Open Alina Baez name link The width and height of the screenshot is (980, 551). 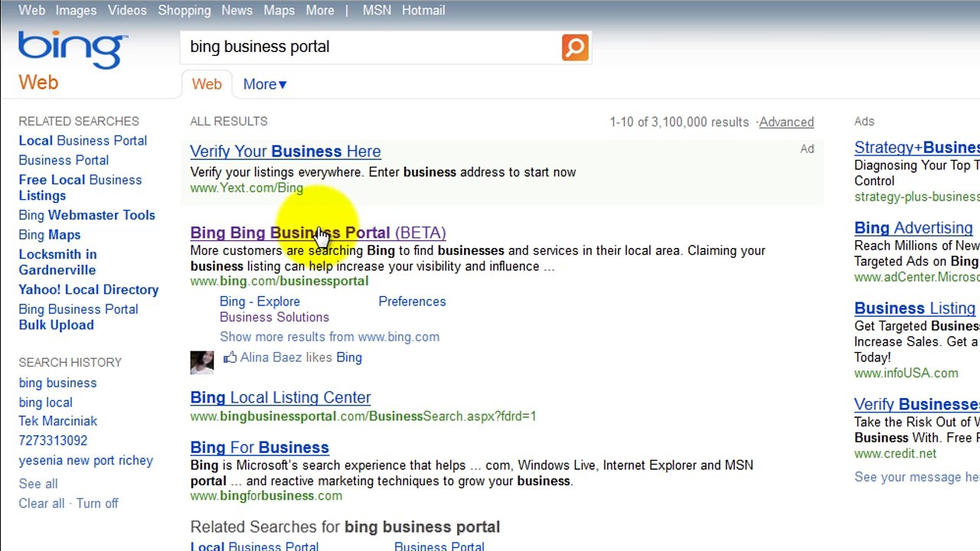(271, 357)
